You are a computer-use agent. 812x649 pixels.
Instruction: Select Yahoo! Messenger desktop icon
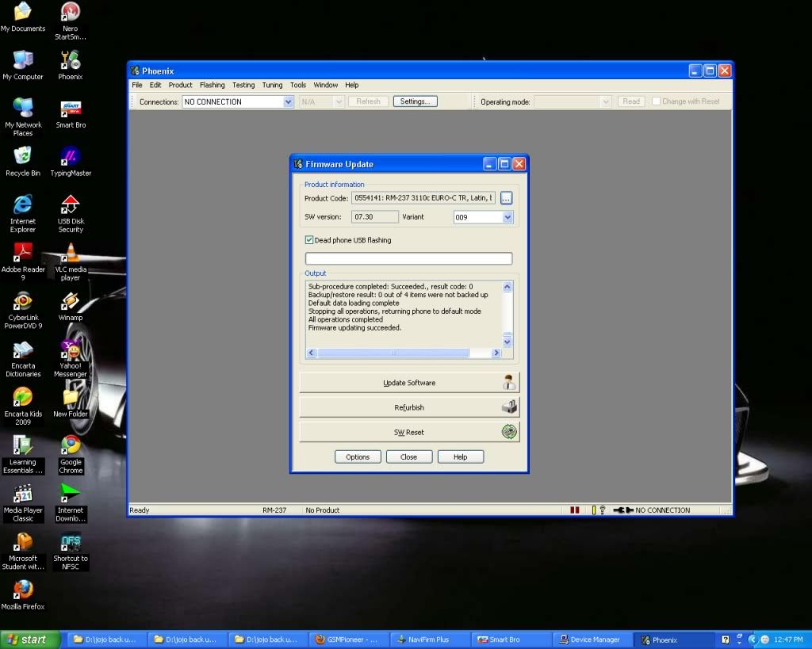(x=71, y=357)
